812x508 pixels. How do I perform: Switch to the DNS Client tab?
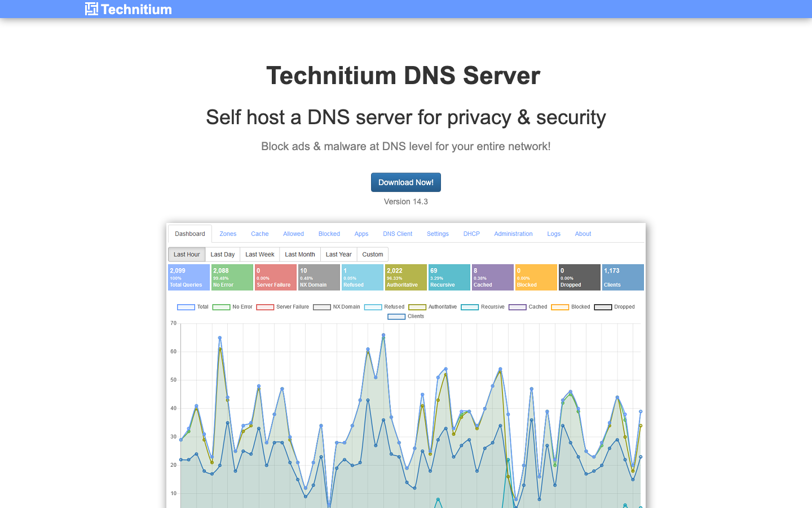398,234
